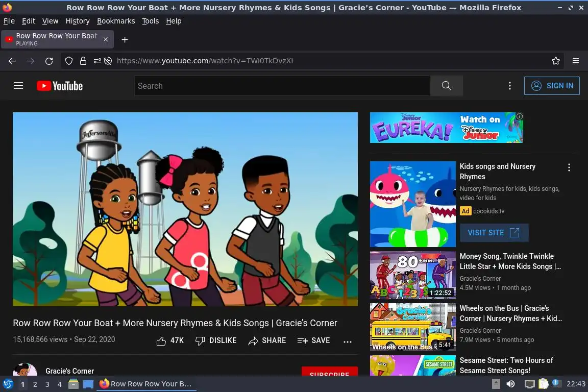The width and height of the screenshot is (588, 392).
Task: Click the show desktop taskbar icon
Action: point(88,384)
